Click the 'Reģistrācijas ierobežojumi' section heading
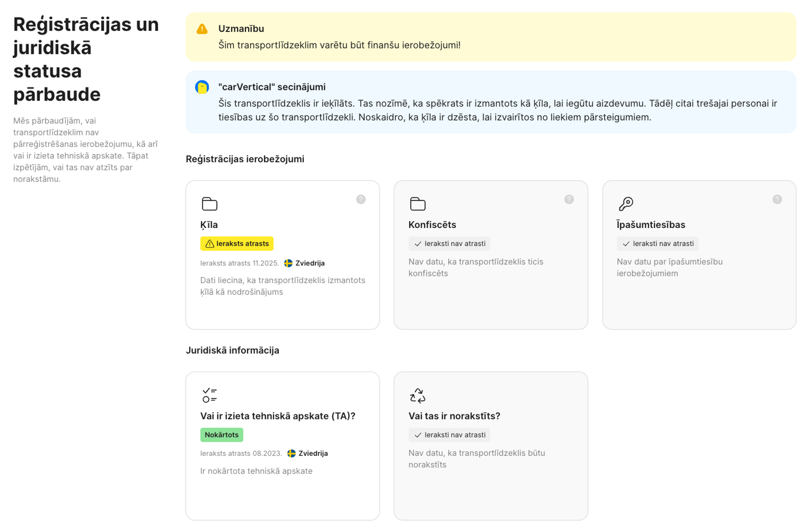808x532 pixels. (x=245, y=159)
